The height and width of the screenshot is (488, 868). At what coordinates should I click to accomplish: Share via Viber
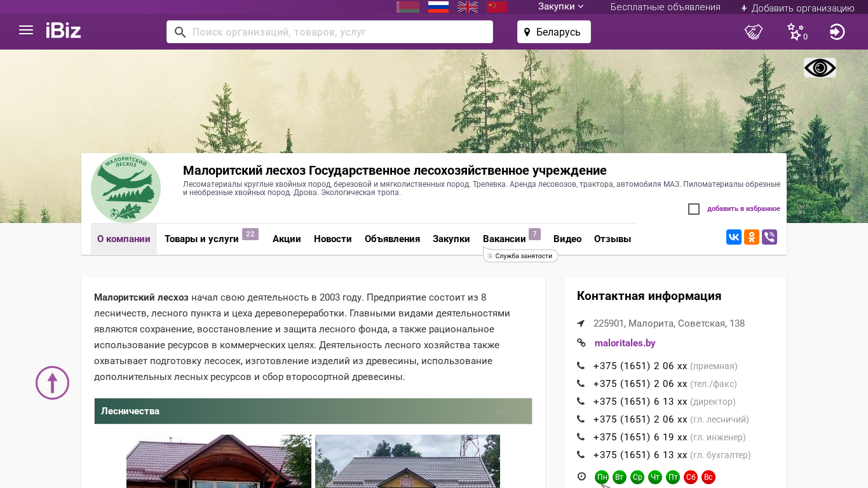pos(770,237)
